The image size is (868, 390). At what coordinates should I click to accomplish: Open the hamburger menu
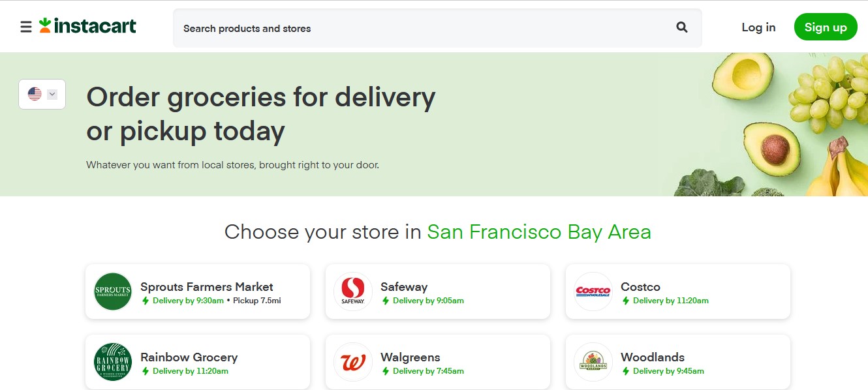coord(25,27)
